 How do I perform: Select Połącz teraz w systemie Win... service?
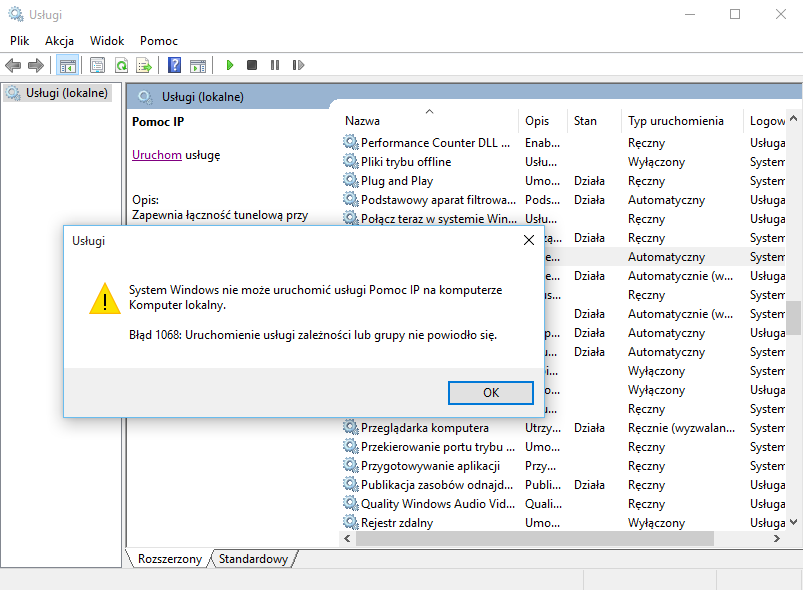pyautogui.click(x=438, y=219)
